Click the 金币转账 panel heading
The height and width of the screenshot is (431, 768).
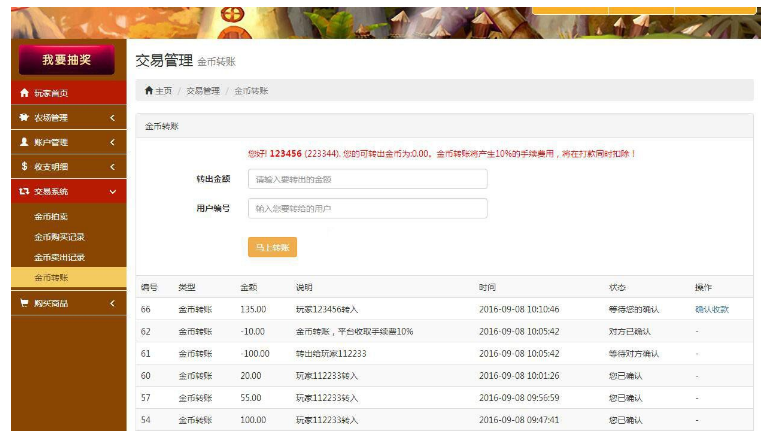pos(162,126)
